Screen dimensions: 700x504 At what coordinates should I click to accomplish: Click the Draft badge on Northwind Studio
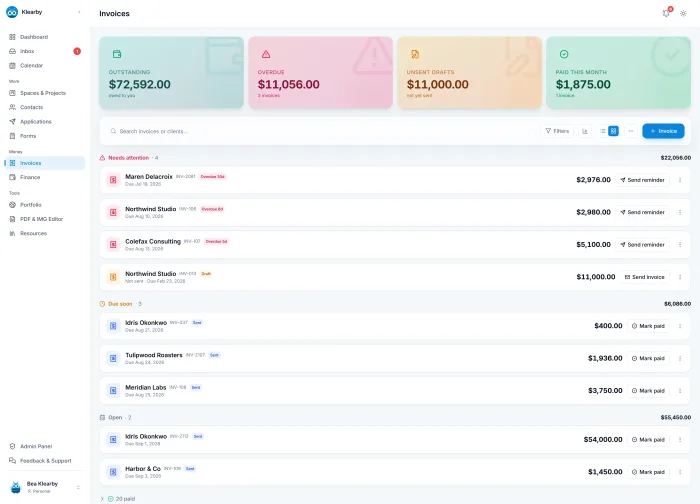pos(206,274)
